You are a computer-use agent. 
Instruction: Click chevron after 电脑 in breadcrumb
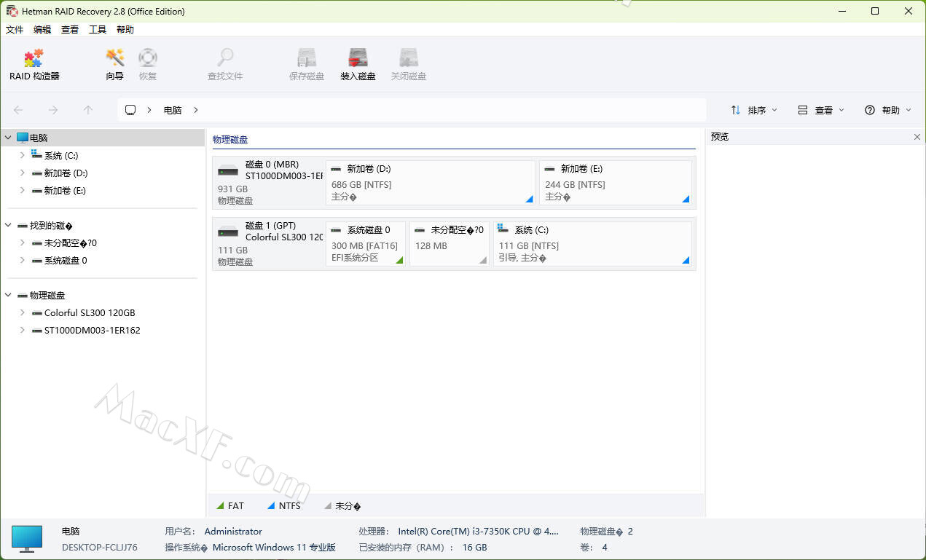[x=196, y=110]
